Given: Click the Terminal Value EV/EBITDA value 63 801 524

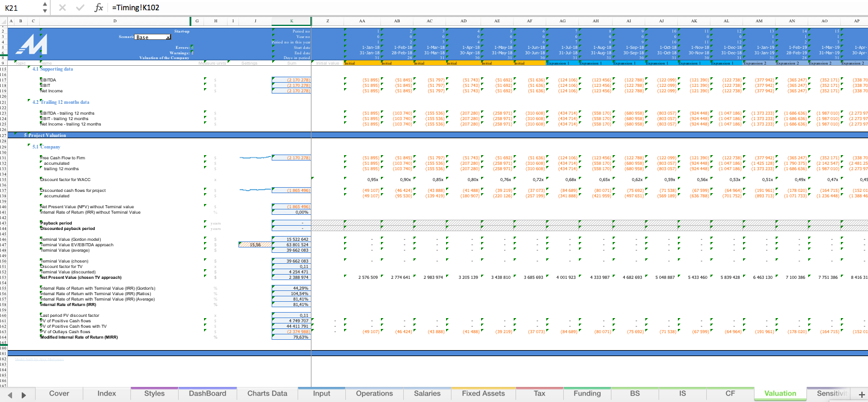Looking at the screenshot, I should click(292, 244).
